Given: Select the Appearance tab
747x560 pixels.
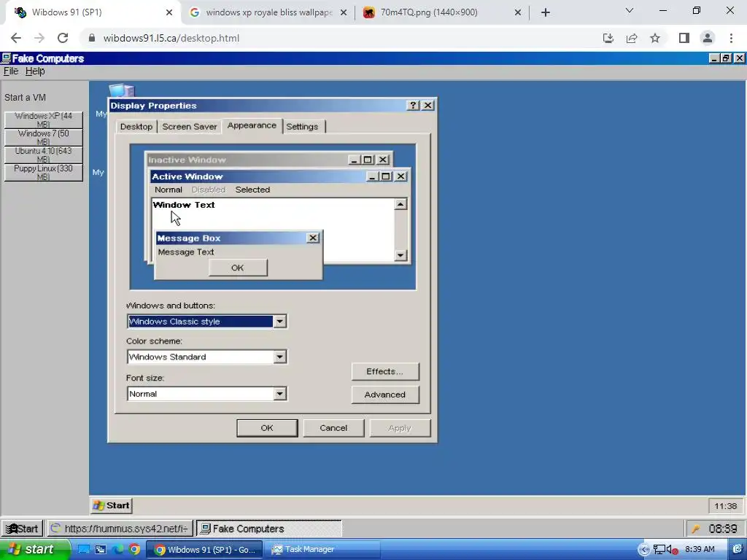Looking at the screenshot, I should pos(252,125).
